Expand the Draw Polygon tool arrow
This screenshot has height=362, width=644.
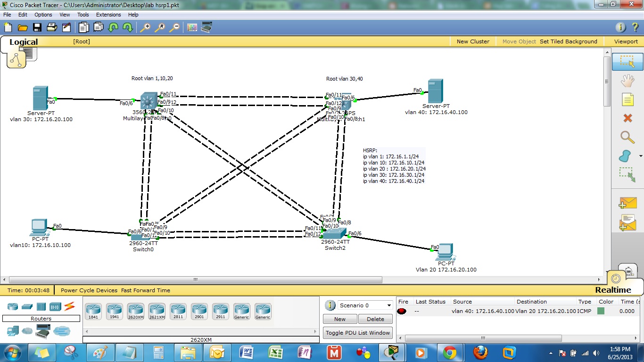[640, 156]
